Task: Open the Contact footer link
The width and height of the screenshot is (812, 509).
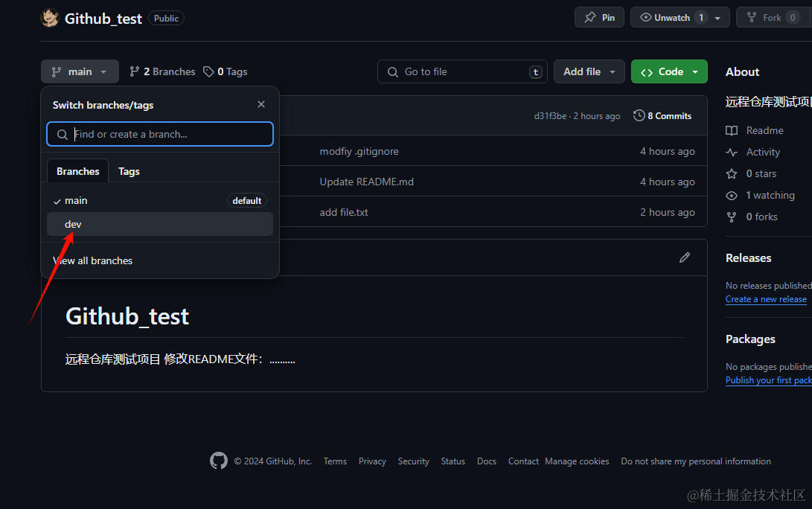Action: click(x=523, y=461)
